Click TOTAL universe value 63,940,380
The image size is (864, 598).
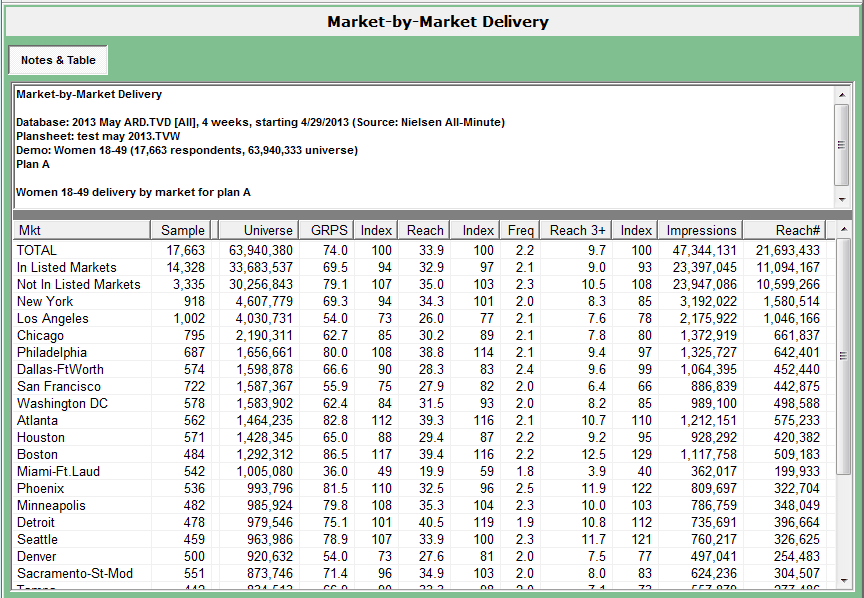pyautogui.click(x=261, y=251)
